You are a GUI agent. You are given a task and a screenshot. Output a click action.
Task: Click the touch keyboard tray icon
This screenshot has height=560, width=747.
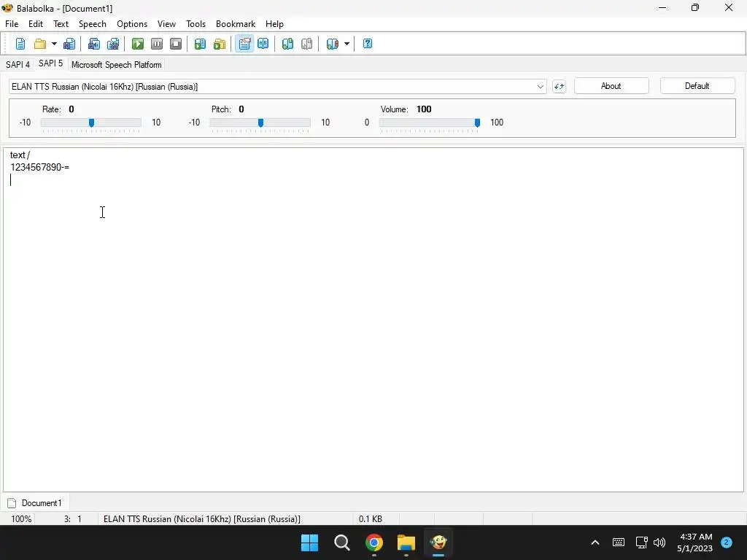pos(619,542)
